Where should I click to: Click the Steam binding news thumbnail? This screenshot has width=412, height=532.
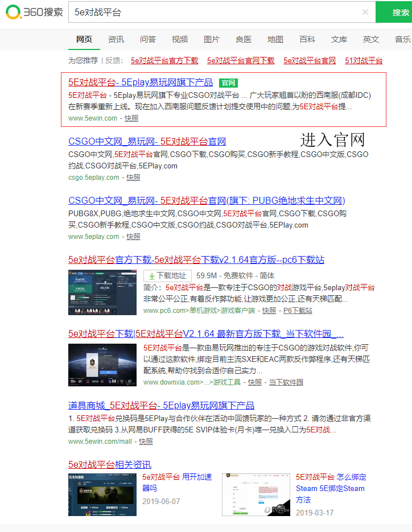click(256, 494)
